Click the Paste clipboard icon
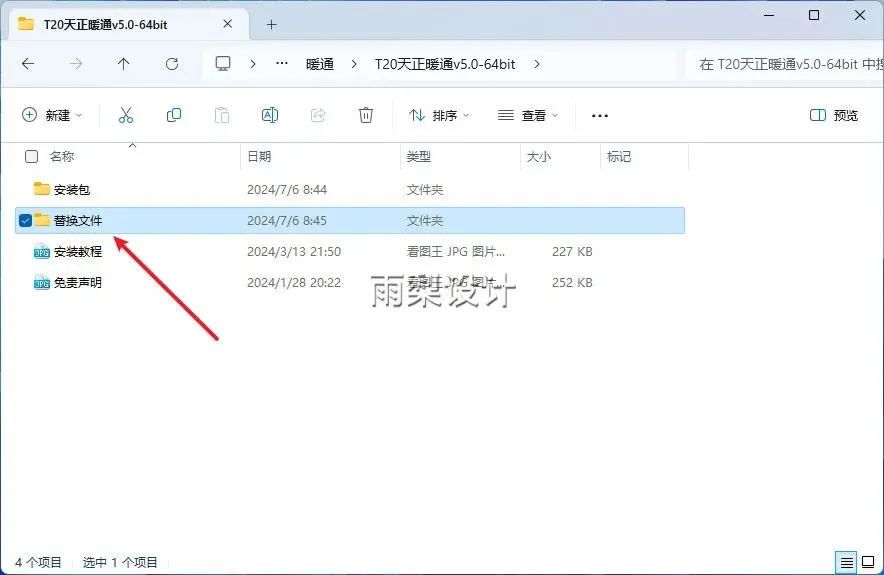Viewport: 884px width, 575px height. pyautogui.click(x=222, y=115)
